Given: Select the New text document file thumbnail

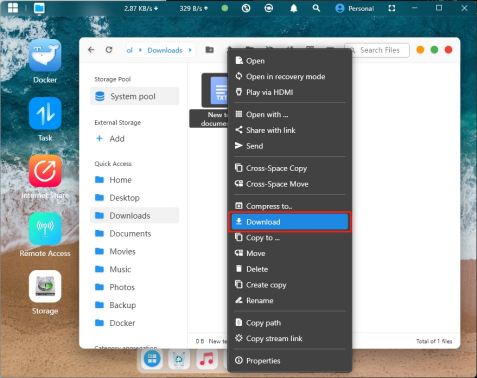Looking at the screenshot, I should pyautogui.click(x=215, y=91).
